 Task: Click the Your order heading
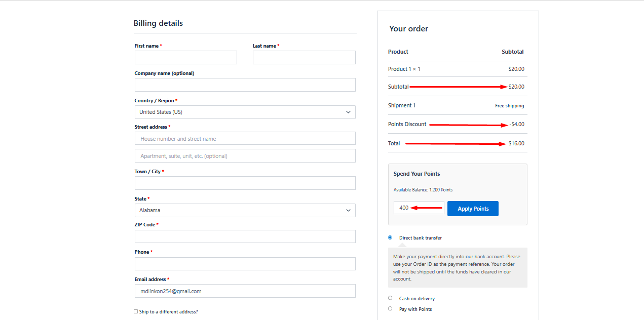pyautogui.click(x=408, y=29)
